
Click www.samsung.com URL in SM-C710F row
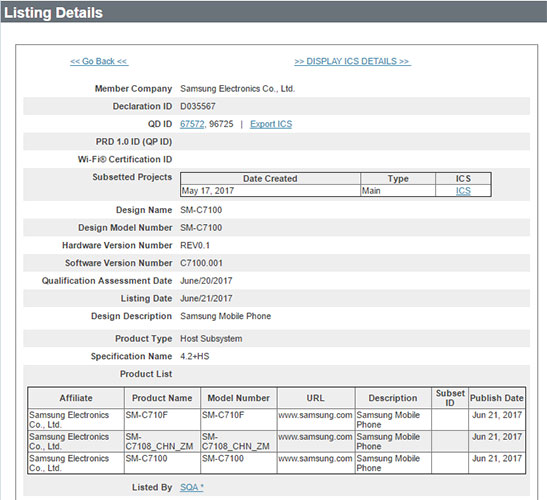315,415
